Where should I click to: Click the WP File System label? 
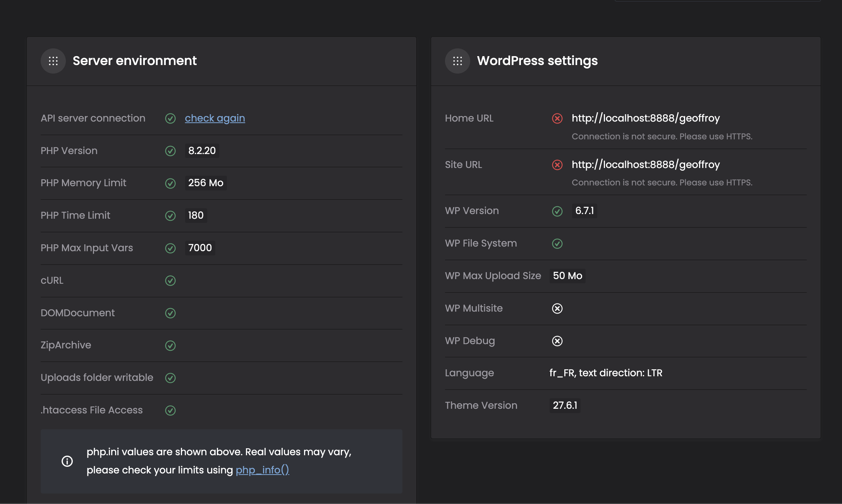481,243
